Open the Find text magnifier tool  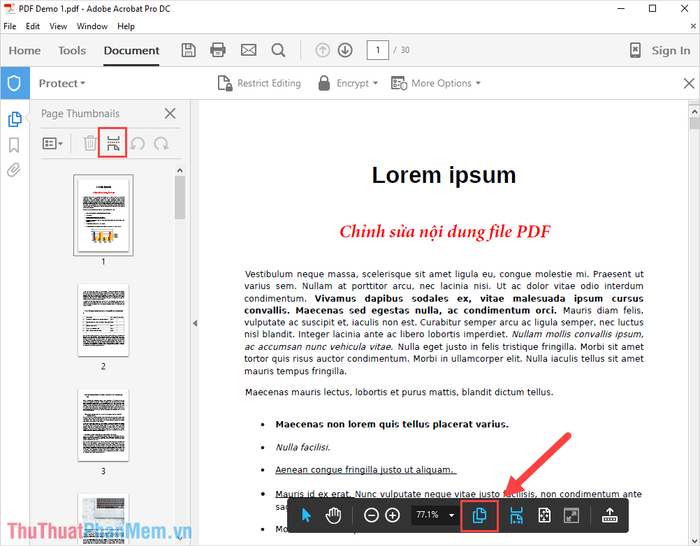point(278,50)
